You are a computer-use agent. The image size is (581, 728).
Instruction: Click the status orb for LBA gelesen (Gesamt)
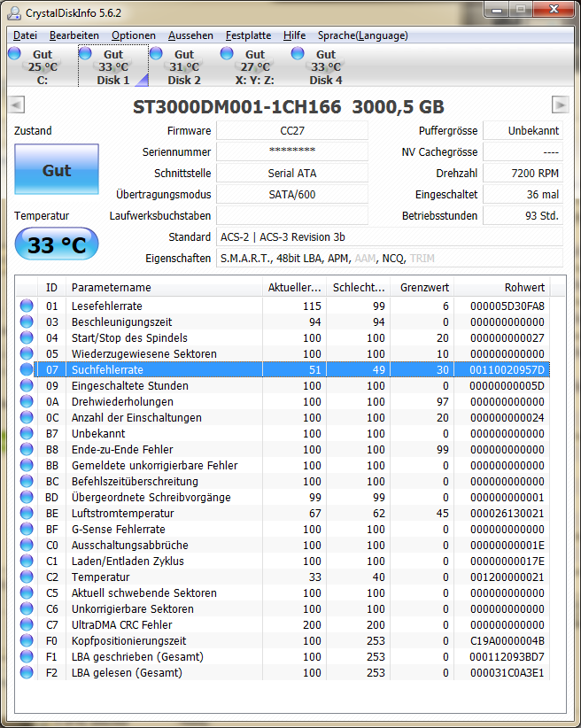27,672
